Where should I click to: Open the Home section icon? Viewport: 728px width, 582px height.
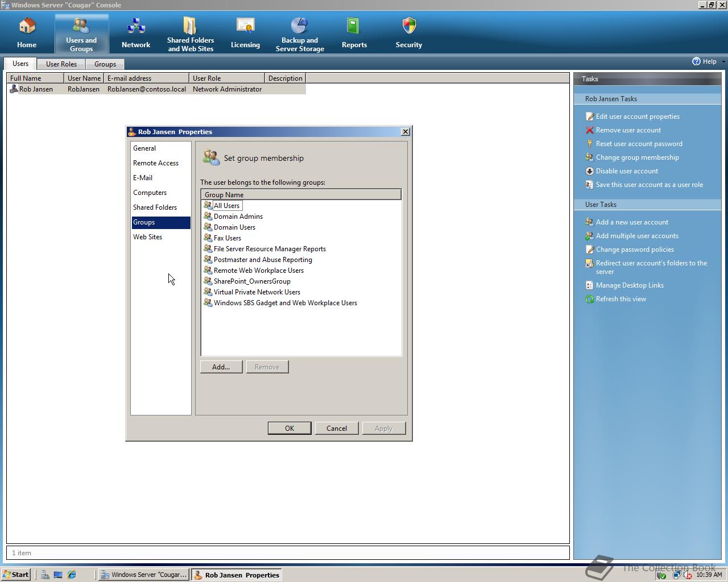pyautogui.click(x=27, y=26)
